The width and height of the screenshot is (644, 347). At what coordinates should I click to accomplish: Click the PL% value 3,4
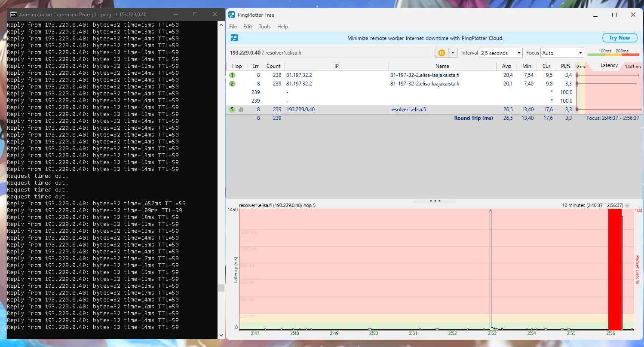[568, 75]
